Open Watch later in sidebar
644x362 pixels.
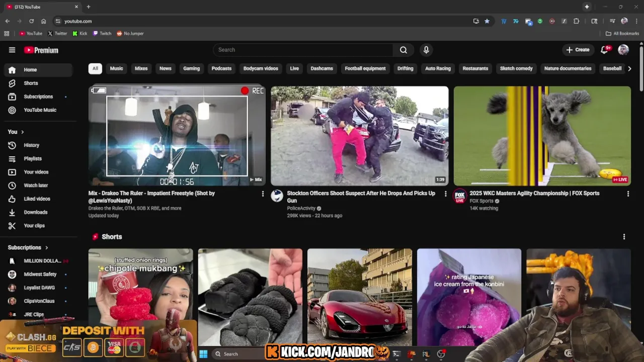[38, 186]
